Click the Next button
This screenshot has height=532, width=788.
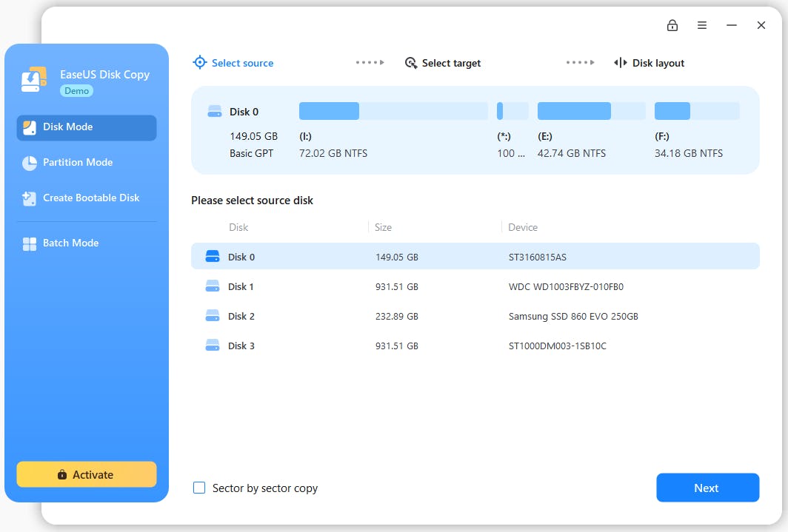pos(707,488)
